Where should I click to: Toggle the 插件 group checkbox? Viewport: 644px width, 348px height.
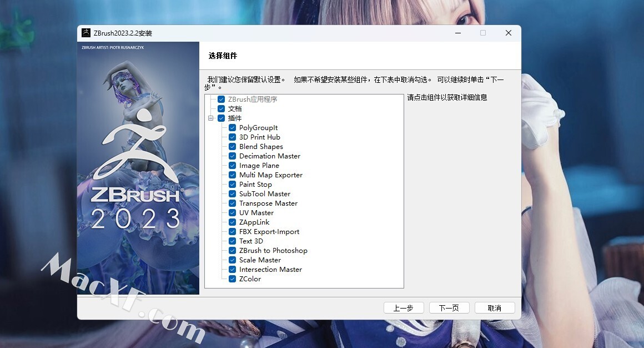(x=222, y=118)
